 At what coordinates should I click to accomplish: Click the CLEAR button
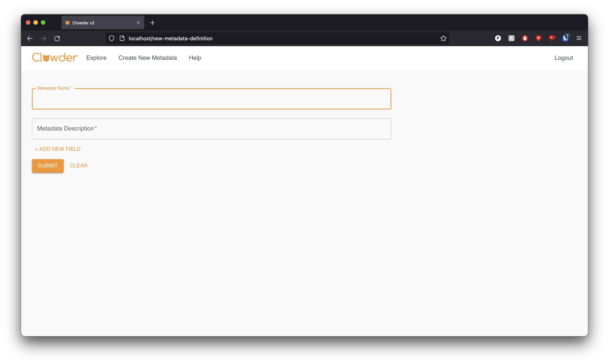point(79,166)
